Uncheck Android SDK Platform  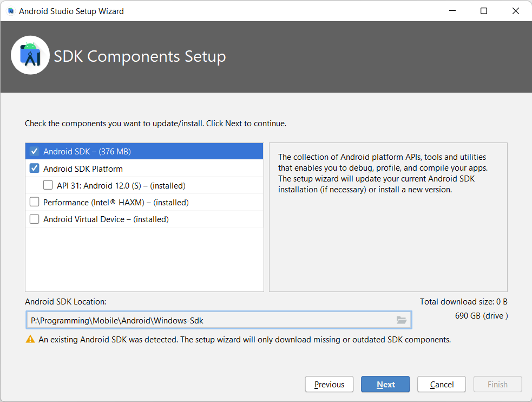34,168
